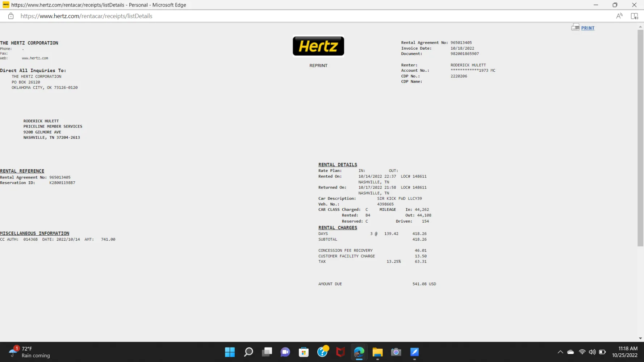Click the RENTAL CHARGES heading
Screen dimensions: 644x362
338,228
